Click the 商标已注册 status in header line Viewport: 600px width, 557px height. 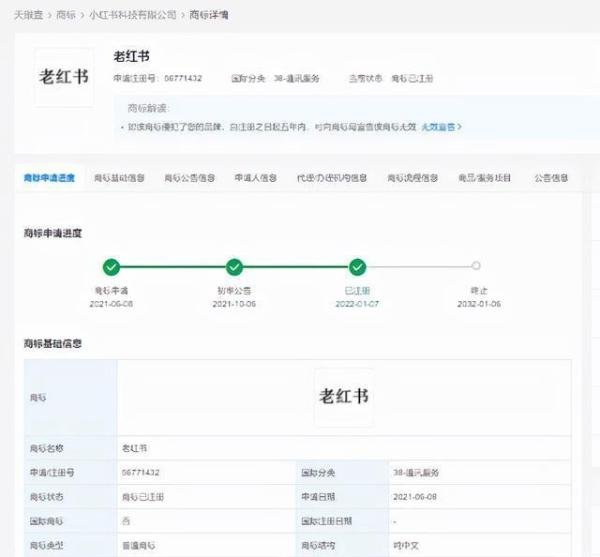tap(412, 79)
